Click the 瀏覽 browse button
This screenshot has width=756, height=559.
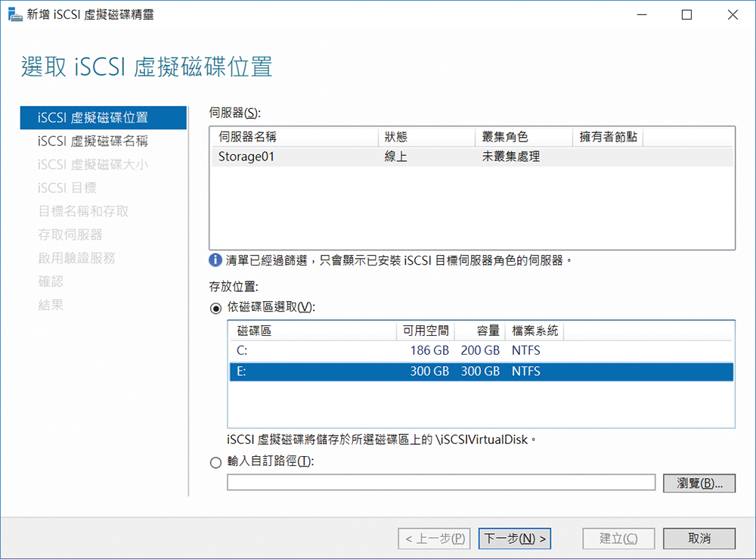click(x=699, y=483)
